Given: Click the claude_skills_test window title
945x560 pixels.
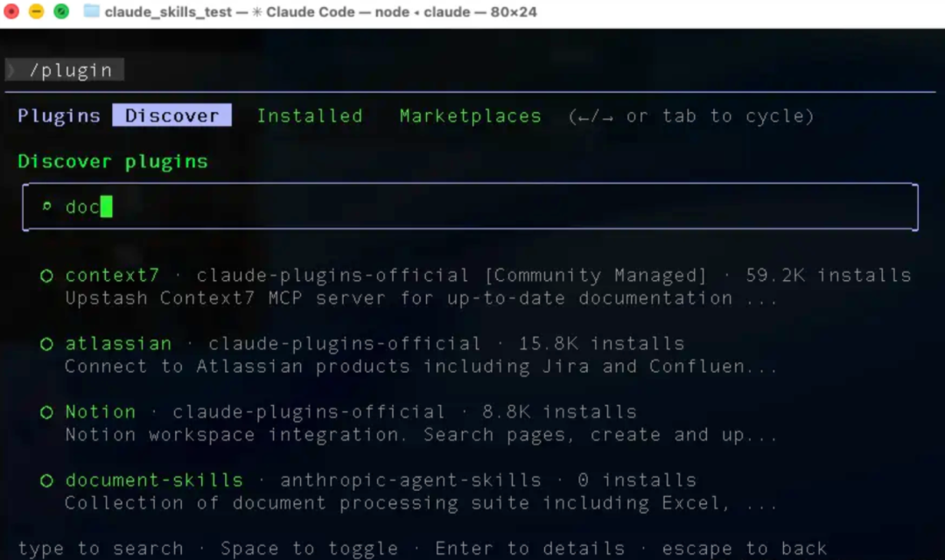Looking at the screenshot, I should click(168, 12).
